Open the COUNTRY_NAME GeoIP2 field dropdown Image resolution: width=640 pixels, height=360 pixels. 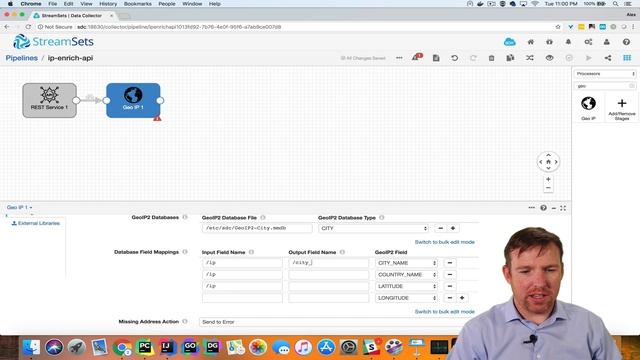(x=406, y=275)
